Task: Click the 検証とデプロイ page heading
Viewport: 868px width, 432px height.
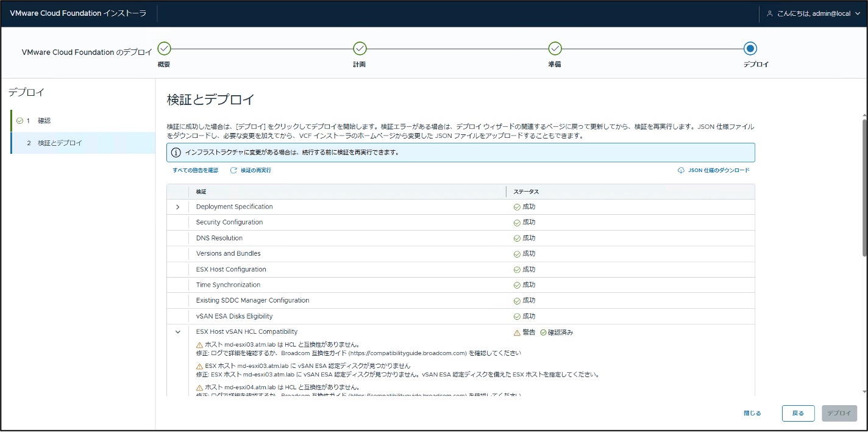Action: coord(210,99)
